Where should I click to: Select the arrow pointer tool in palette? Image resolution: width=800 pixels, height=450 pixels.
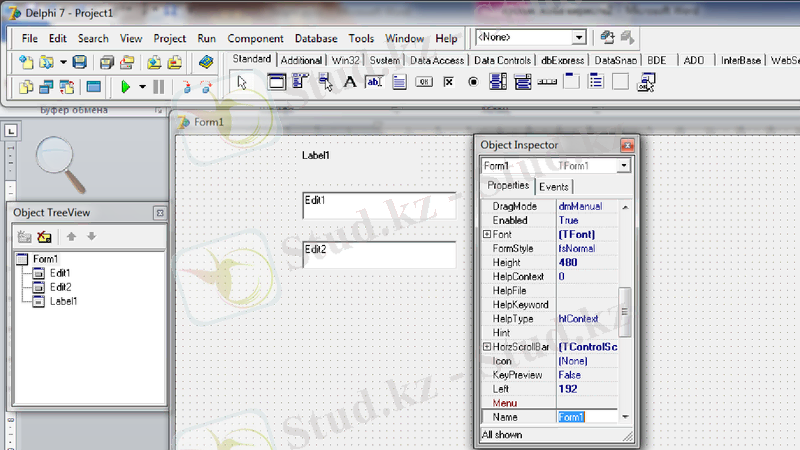[243, 83]
